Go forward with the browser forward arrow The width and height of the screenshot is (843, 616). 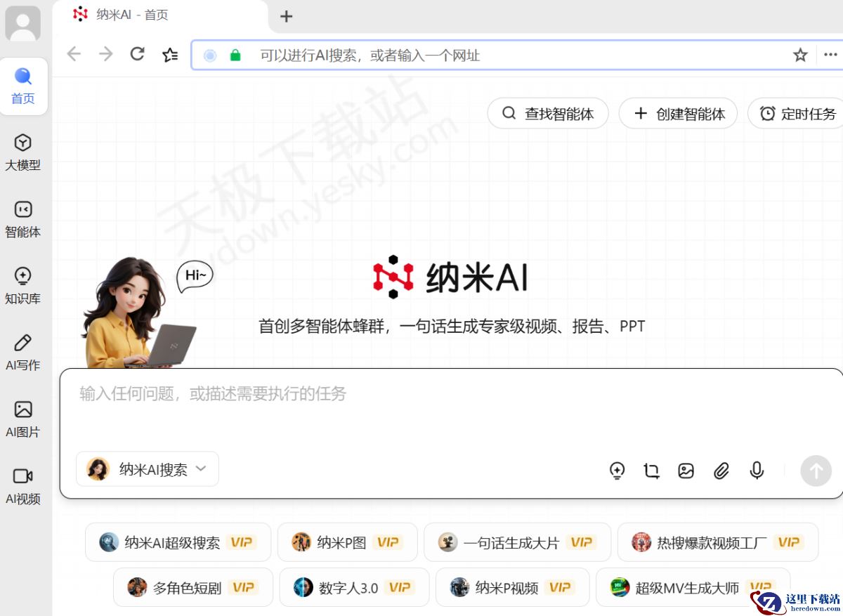tap(106, 55)
